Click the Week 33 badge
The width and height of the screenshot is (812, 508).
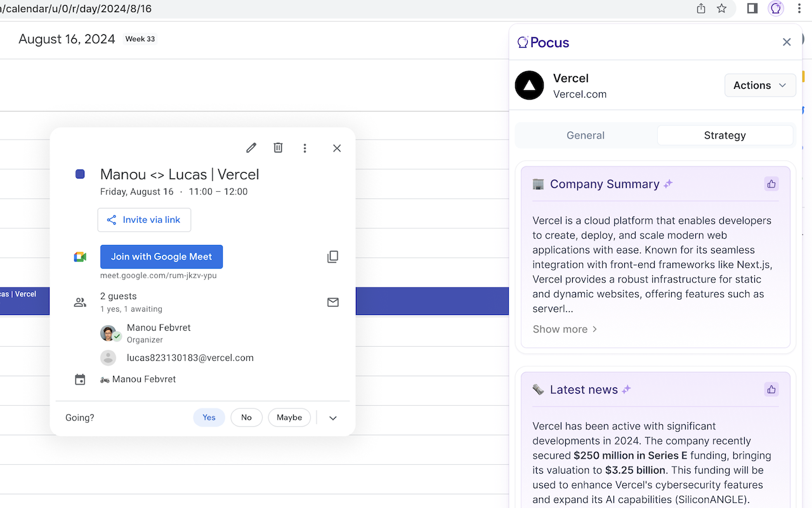point(140,39)
